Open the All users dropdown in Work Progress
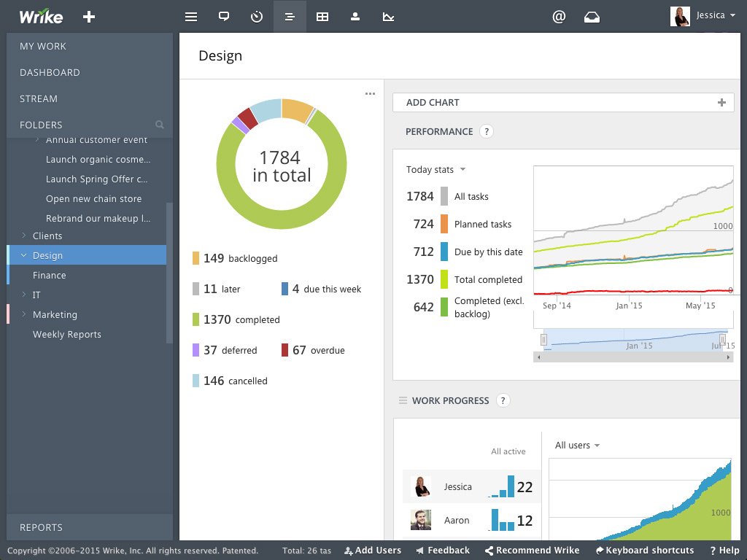747x560 pixels. (x=576, y=445)
